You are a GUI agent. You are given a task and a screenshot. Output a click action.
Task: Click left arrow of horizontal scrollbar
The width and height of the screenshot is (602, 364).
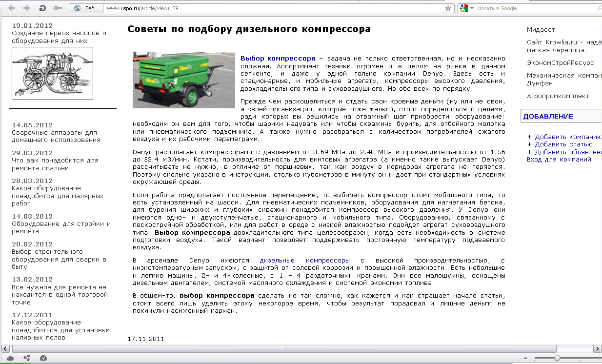[x=5, y=349]
